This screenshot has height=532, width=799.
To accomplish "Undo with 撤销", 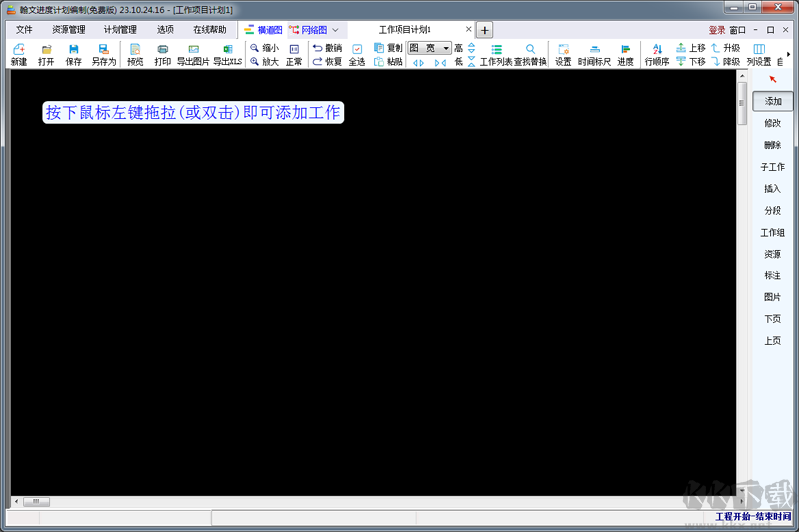I will [327, 48].
